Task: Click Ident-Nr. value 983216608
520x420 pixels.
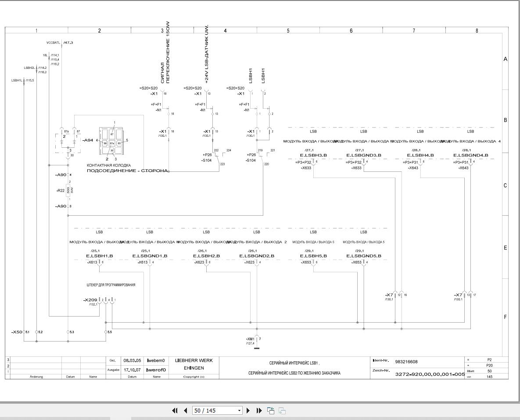Action: (406, 362)
